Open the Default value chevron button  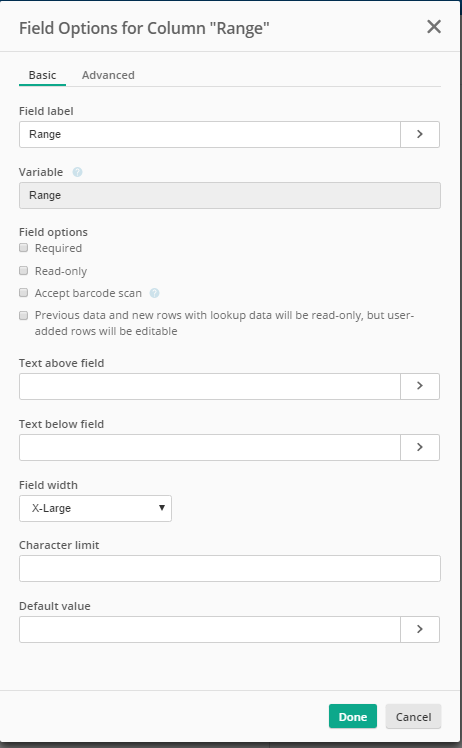[x=420, y=629]
